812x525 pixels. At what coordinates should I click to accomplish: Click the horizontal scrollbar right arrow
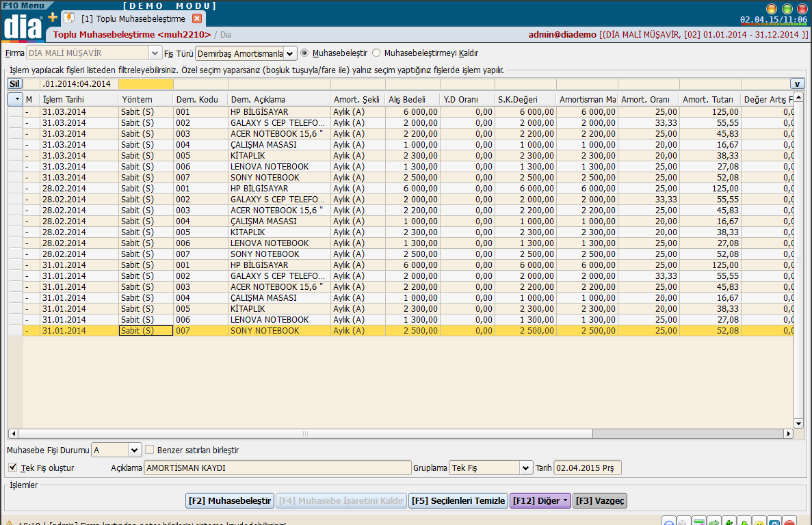click(788, 433)
